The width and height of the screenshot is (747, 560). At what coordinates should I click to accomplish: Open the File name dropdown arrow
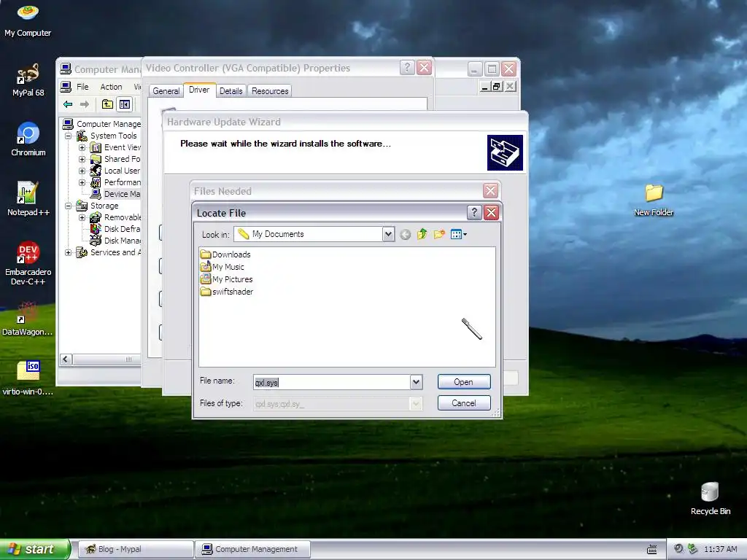(x=416, y=382)
